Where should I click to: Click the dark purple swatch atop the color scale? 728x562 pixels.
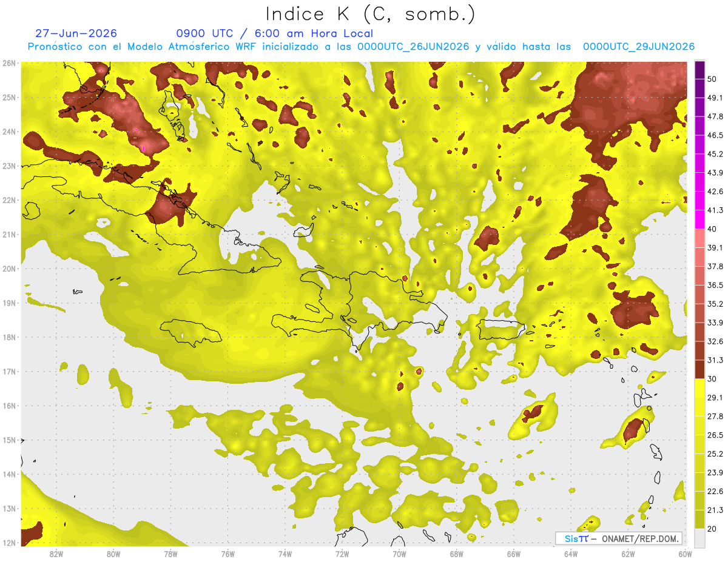699,70
